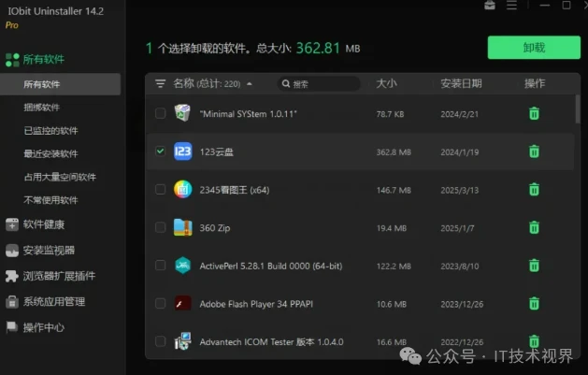Check the ActivePerl 5.28.1 checkbox
588x375 pixels.
point(160,266)
